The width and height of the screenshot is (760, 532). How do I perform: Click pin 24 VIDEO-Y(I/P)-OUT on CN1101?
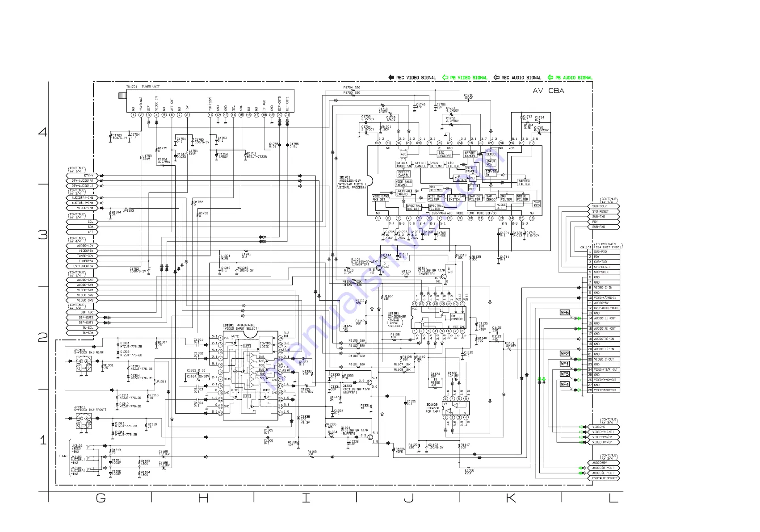click(x=604, y=370)
